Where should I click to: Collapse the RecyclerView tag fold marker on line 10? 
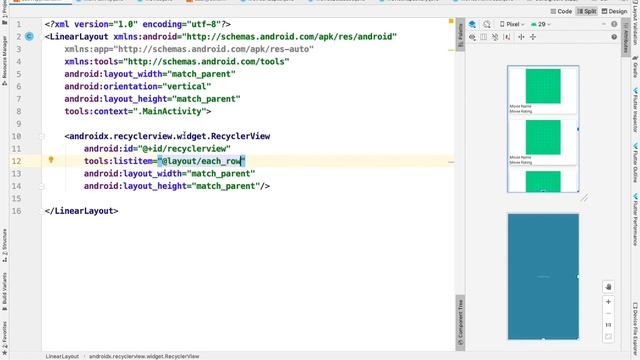pyautogui.click(x=42, y=136)
